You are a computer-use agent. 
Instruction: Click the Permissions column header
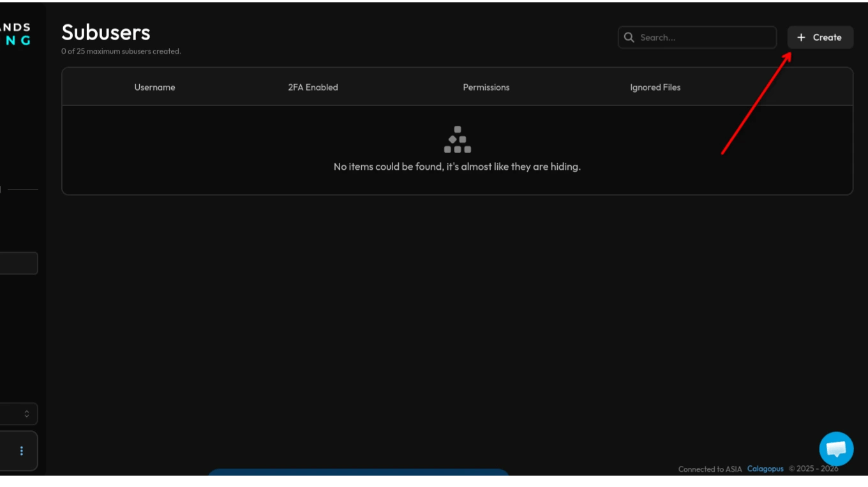tap(486, 87)
